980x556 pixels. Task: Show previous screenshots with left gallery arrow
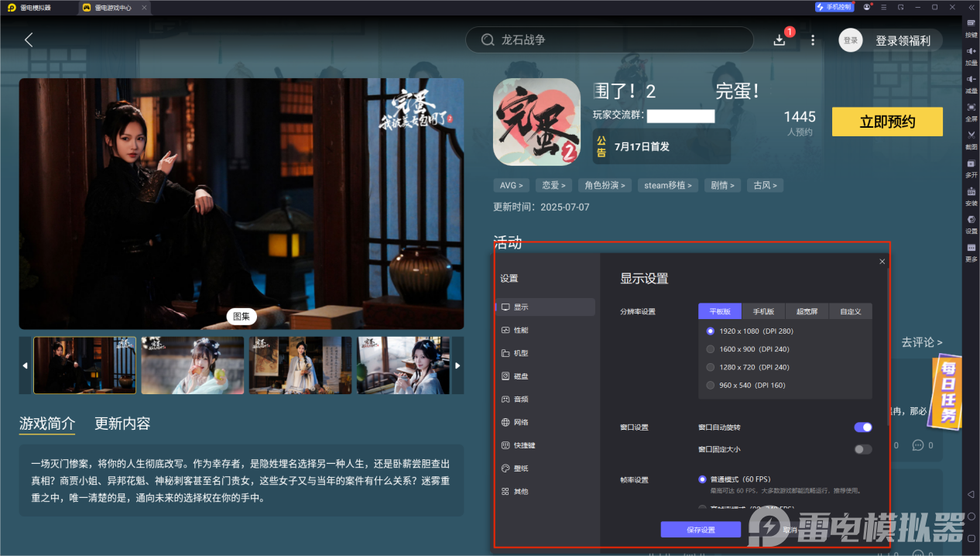tap(25, 366)
